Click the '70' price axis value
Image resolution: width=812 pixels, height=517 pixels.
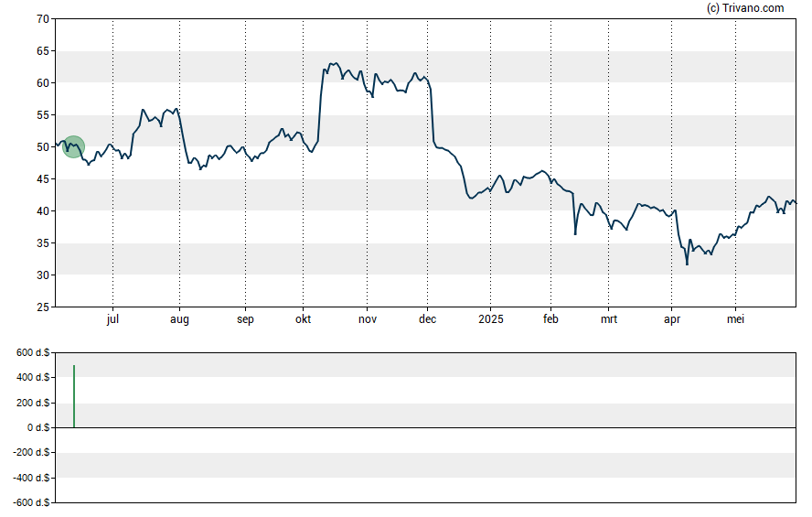point(43,19)
